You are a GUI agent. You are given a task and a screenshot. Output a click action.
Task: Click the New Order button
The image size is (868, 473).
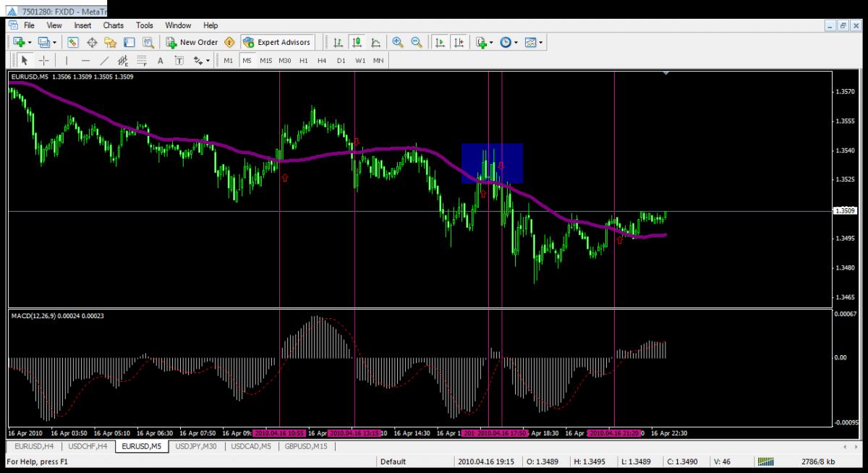(x=192, y=43)
